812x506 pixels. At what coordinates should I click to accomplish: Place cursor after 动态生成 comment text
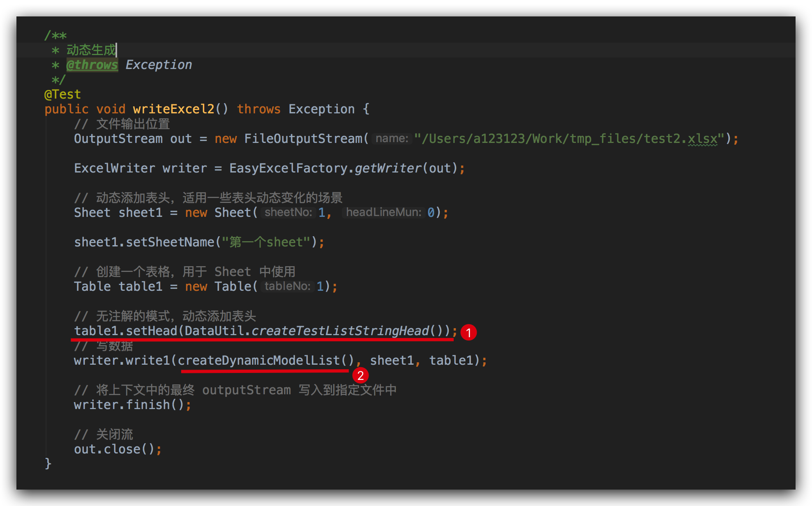point(117,50)
